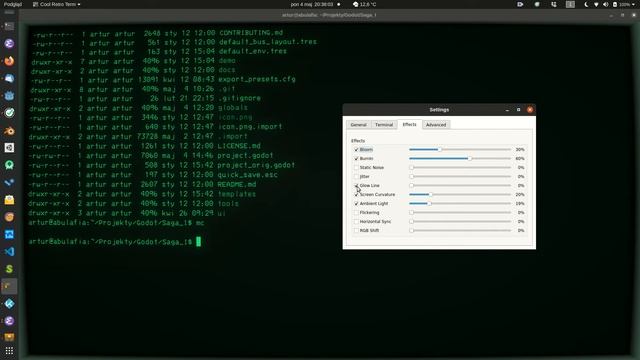The height and width of the screenshot is (360, 640).
Task: Open the Cool Retro Term app menu
Action: (57, 4)
